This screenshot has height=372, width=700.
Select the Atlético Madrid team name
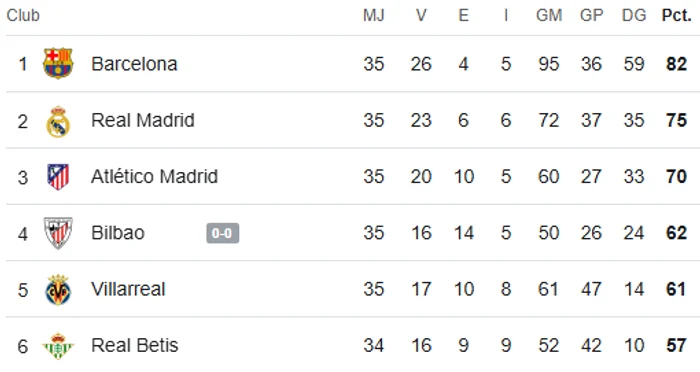click(x=154, y=176)
